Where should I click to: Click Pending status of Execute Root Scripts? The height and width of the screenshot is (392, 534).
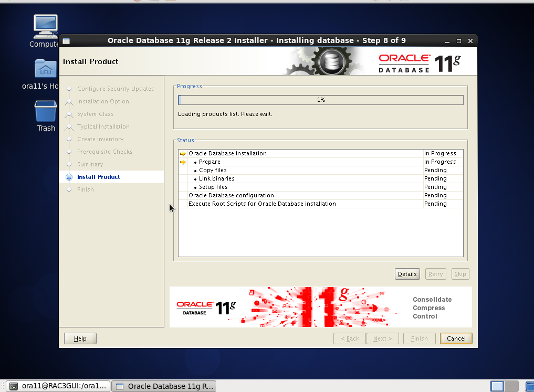pyautogui.click(x=435, y=204)
